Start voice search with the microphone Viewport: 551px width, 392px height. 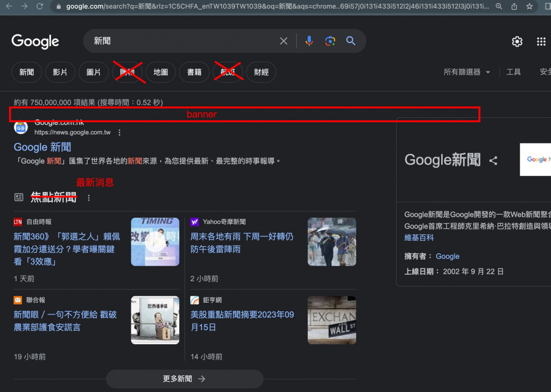click(309, 41)
